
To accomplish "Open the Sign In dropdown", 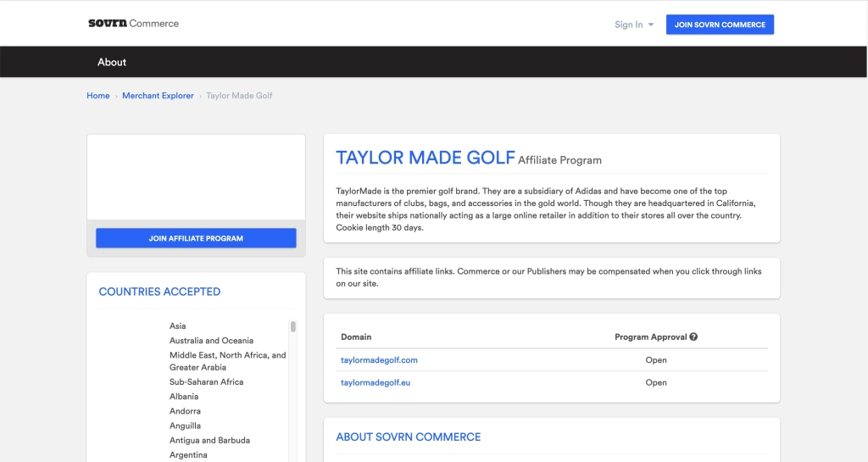I will coord(634,25).
